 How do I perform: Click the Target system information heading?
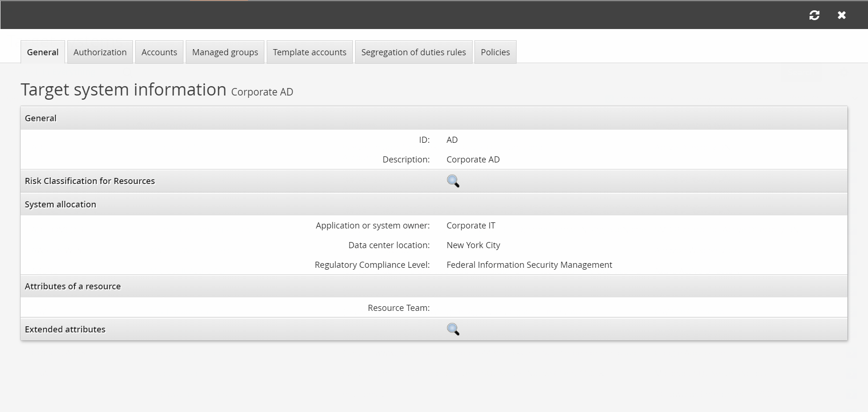[124, 90]
